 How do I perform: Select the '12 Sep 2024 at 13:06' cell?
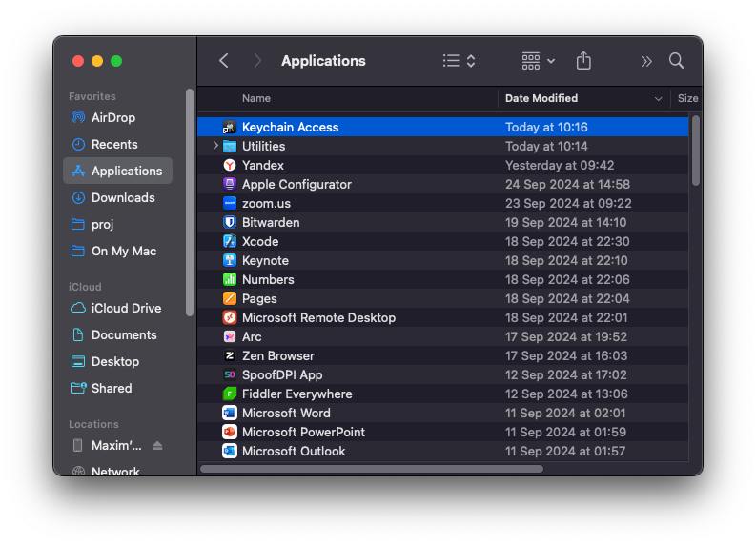[566, 394]
